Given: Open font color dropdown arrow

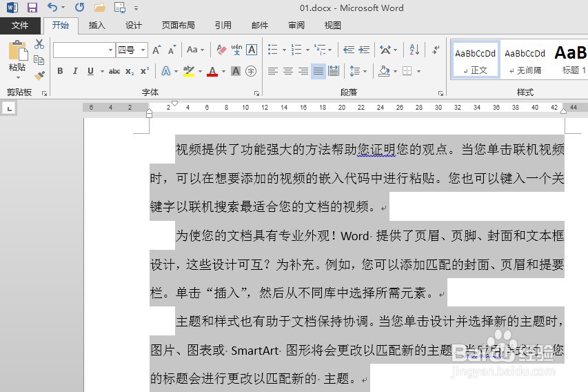Looking at the screenshot, I should click(x=223, y=71).
